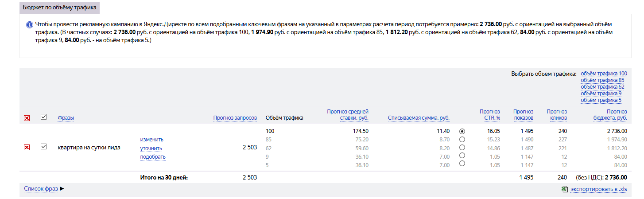Click the blue info icon in notice
This screenshot has height=199, width=644.
pyautogui.click(x=29, y=24)
